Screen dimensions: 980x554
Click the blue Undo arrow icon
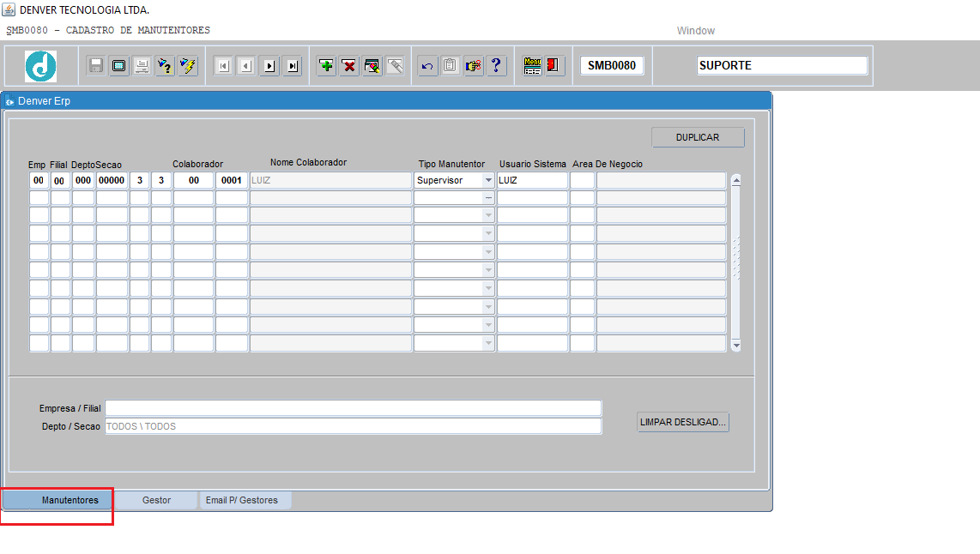pos(427,65)
